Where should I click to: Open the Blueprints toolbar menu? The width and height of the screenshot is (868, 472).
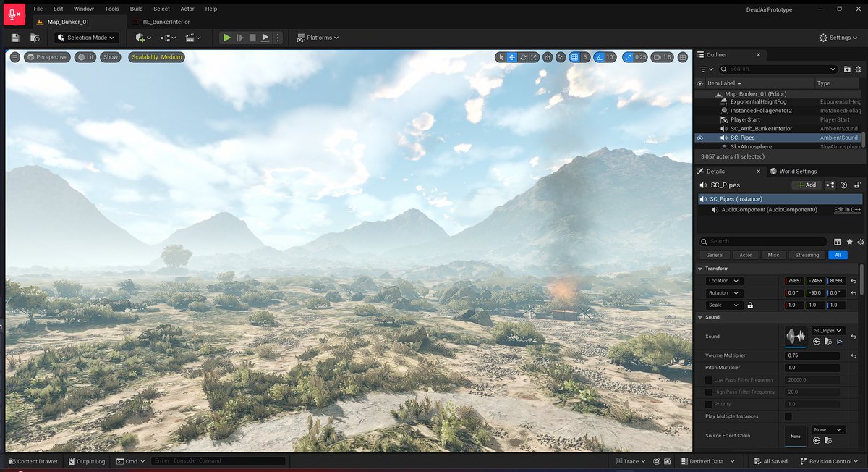click(x=168, y=38)
